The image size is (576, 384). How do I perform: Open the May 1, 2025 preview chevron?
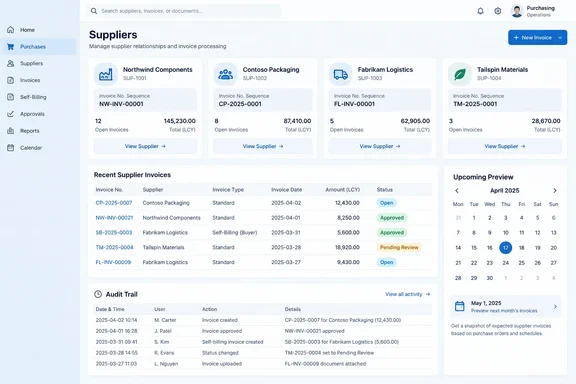click(x=555, y=306)
